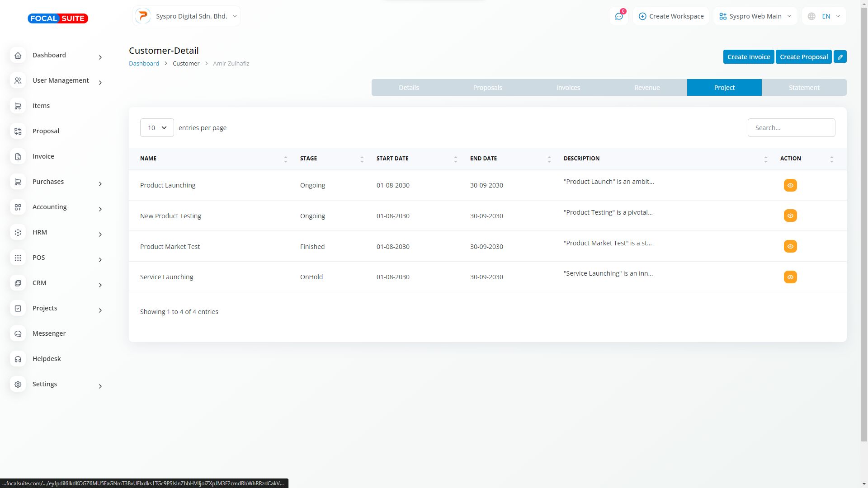The height and width of the screenshot is (488, 868).
Task: Click the Proposal sidebar icon
Action: [x=18, y=131]
